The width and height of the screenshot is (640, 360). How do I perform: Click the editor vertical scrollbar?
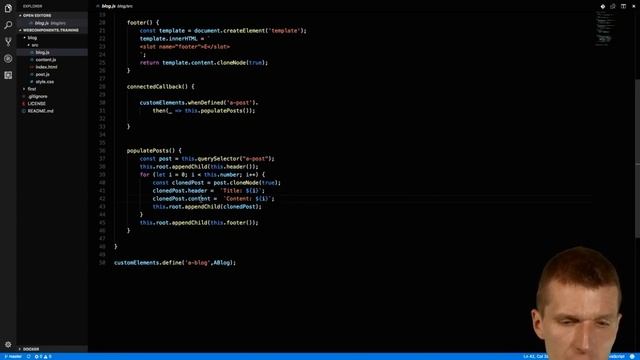pos(638,157)
